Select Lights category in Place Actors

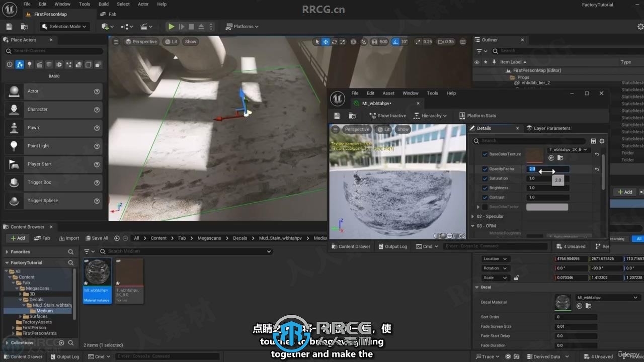29,64
